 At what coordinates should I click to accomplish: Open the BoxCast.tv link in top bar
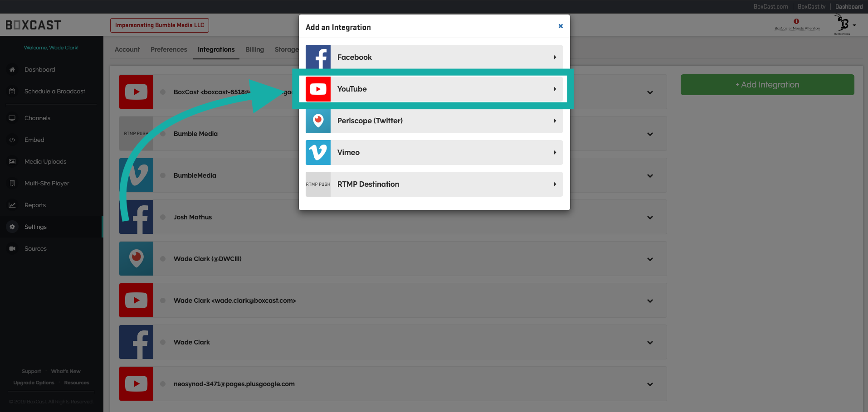coord(811,7)
